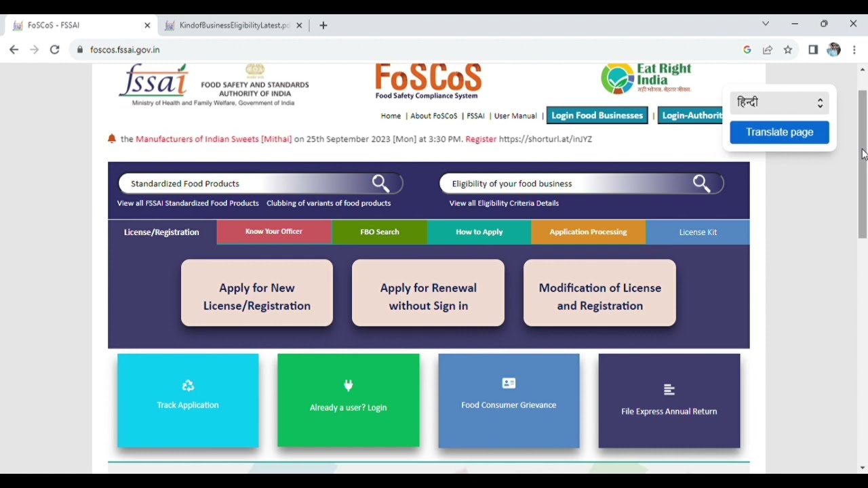Click Modification of License and Registration
The image size is (868, 488).
coord(600,293)
